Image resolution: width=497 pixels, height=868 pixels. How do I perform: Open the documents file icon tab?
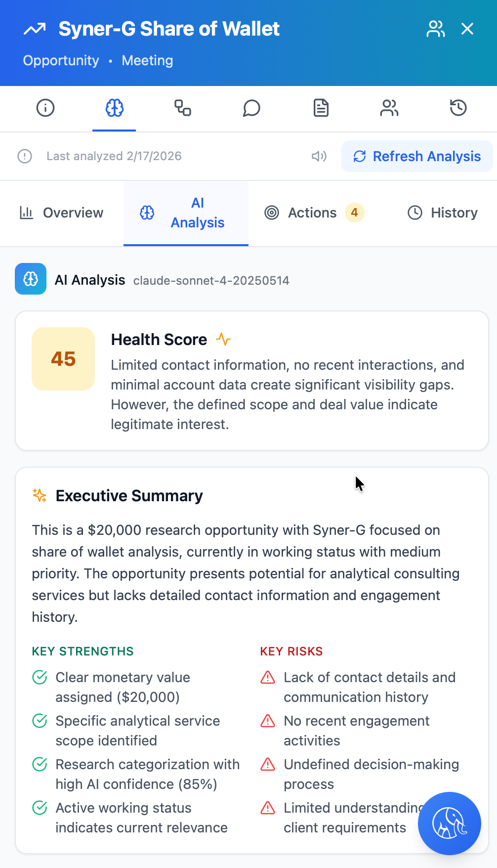[321, 108]
